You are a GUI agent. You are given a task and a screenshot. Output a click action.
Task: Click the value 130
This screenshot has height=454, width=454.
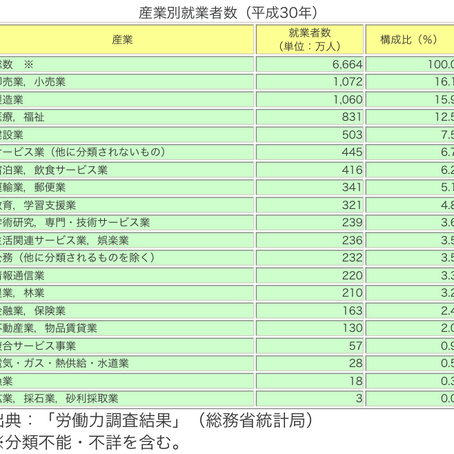[353, 328]
